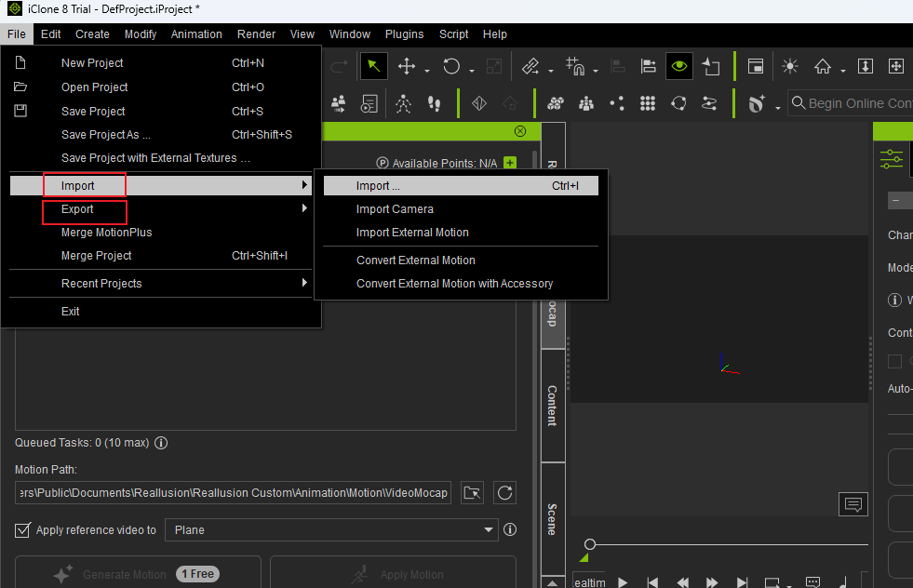
Task: Click the mirror/flip motion diamond icon
Action: click(479, 103)
